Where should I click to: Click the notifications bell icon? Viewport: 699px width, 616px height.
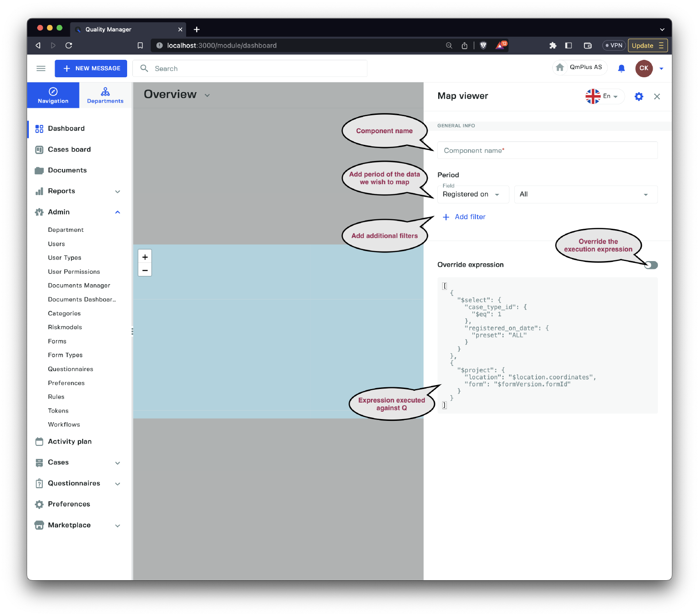[x=621, y=69]
